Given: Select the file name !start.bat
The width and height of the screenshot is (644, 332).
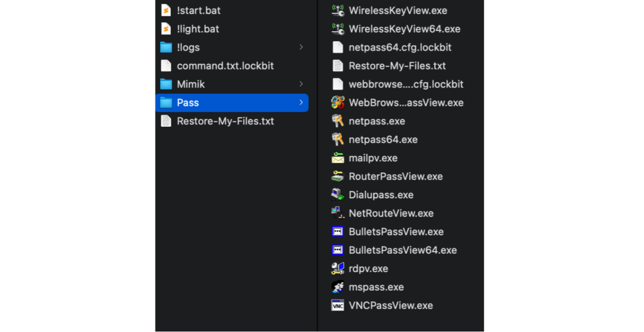Looking at the screenshot, I should (199, 10).
